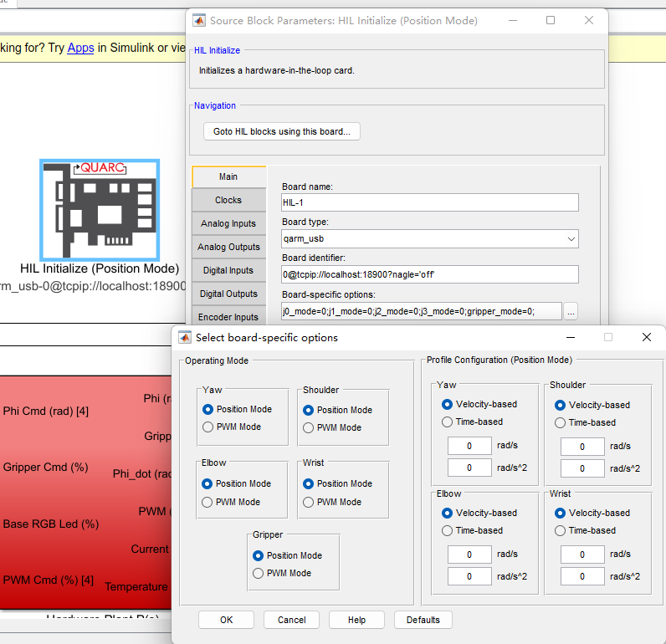Screen dimensions: 666x644
Task: Select Elbow Position Mode radio button
Action: coord(207,484)
